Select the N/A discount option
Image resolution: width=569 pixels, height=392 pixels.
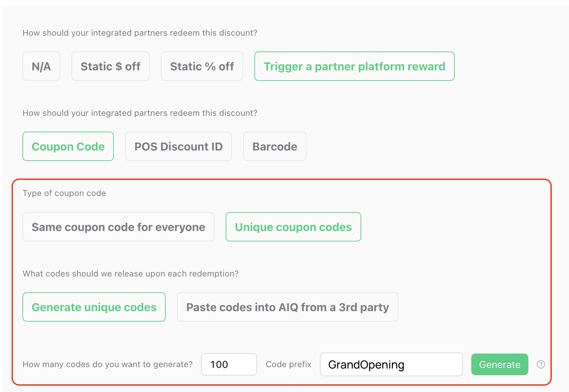click(41, 66)
